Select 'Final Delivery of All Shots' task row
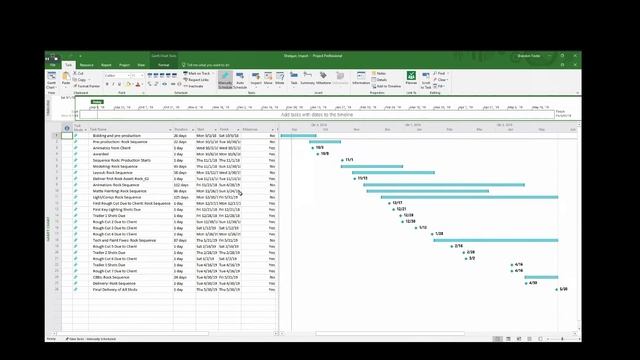The width and height of the screenshot is (640, 360). click(169, 289)
